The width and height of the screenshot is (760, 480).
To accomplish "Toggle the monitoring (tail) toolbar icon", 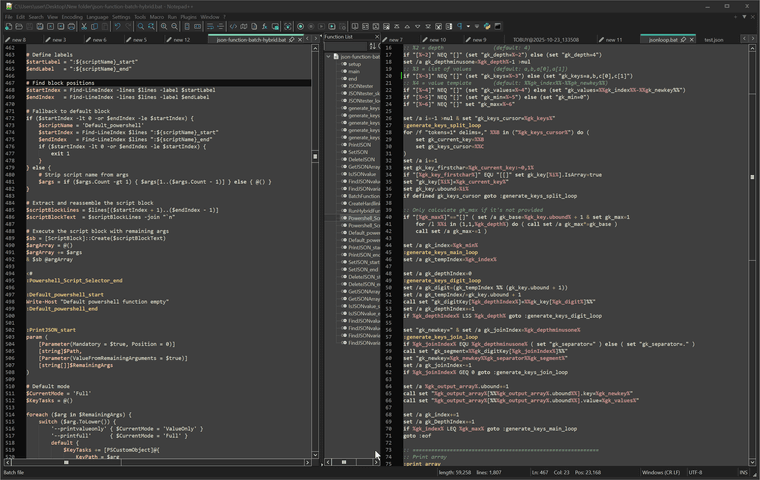I will point(288,27).
